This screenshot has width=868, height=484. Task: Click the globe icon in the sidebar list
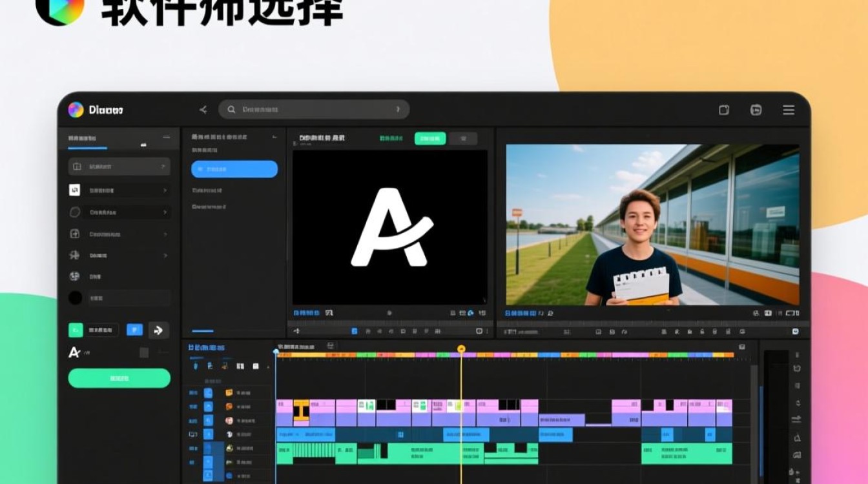pos(74,276)
